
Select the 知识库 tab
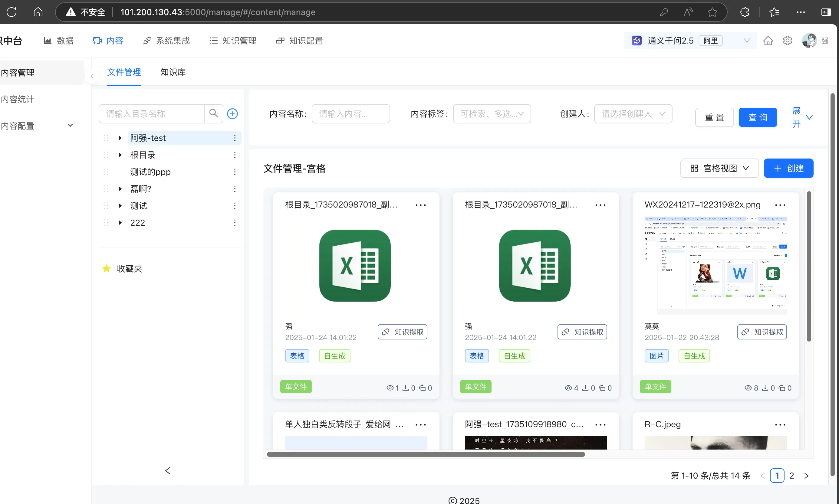pyautogui.click(x=173, y=72)
